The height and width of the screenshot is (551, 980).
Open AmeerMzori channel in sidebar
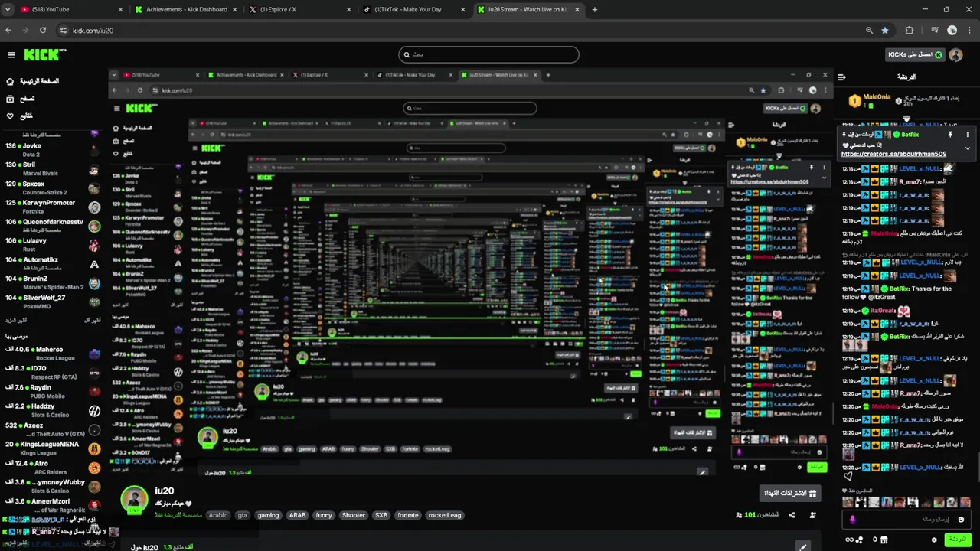click(54, 505)
